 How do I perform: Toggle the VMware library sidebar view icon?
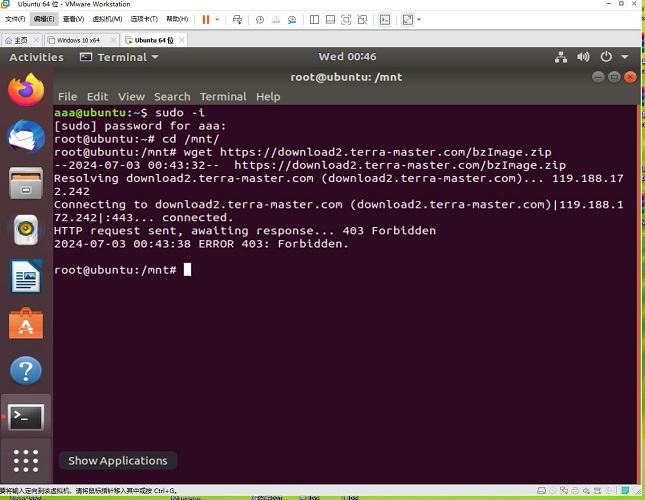click(314, 19)
